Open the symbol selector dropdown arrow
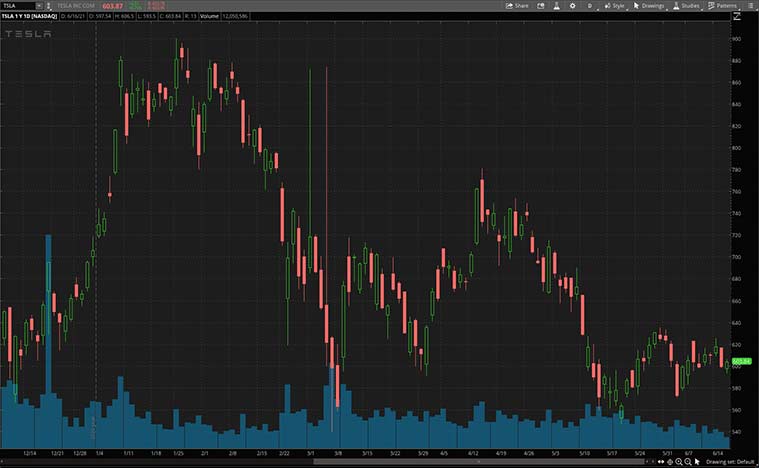Image resolution: width=759 pixels, height=468 pixels. point(39,6)
